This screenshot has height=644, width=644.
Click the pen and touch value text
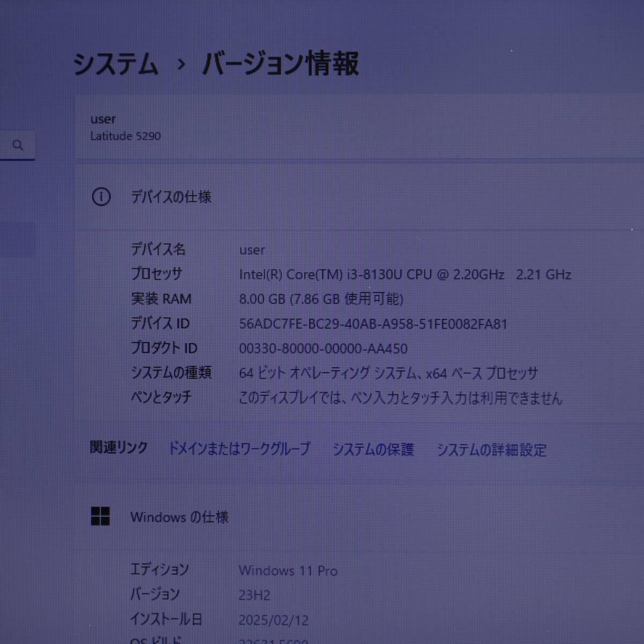click(x=401, y=398)
